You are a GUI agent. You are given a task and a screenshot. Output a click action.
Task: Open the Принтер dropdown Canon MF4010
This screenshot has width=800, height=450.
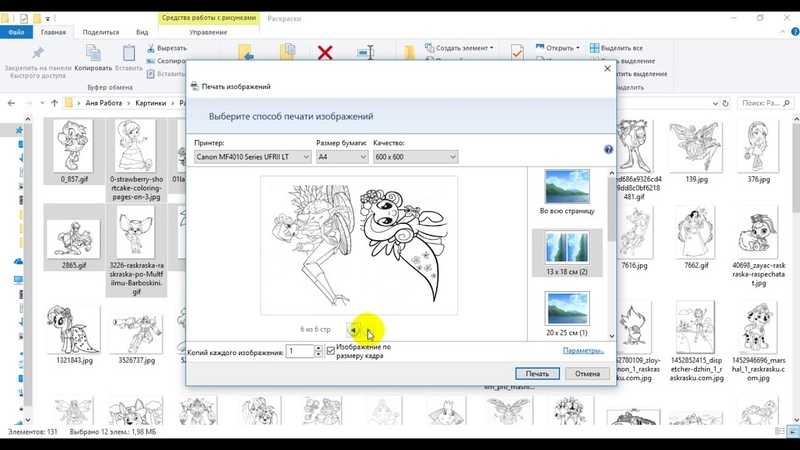253,157
